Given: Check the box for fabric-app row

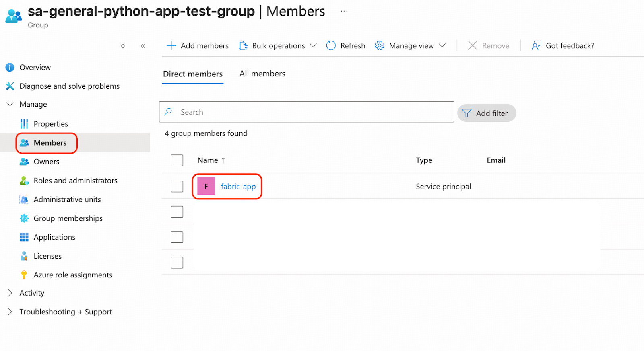Looking at the screenshot, I should [x=177, y=187].
